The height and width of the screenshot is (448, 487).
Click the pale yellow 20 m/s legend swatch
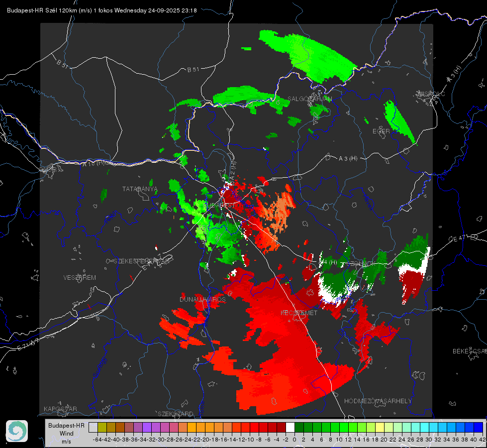coord(380,427)
